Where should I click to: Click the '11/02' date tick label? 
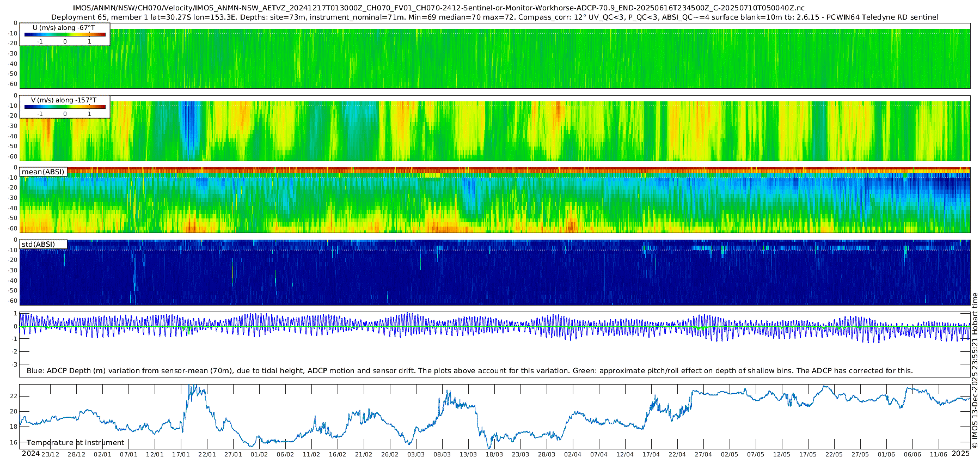click(312, 454)
